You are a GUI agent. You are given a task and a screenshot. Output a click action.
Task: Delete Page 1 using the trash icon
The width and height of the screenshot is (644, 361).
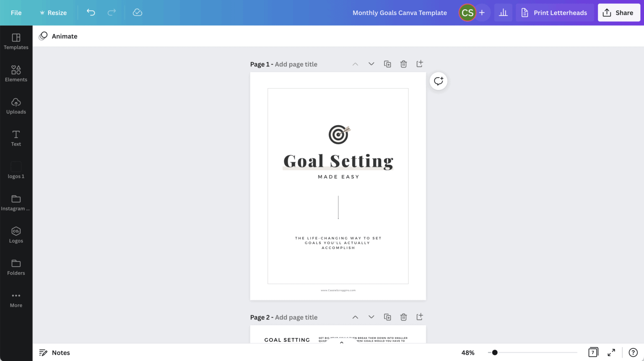403,64
